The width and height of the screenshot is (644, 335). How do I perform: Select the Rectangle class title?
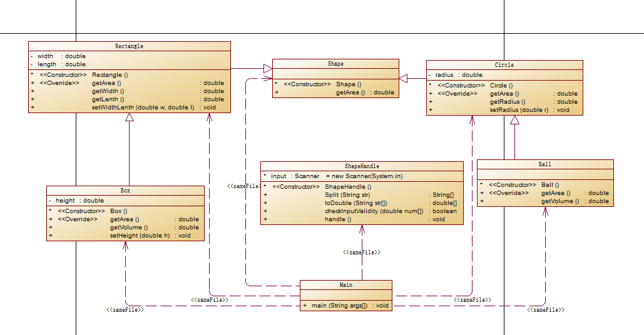pos(130,46)
